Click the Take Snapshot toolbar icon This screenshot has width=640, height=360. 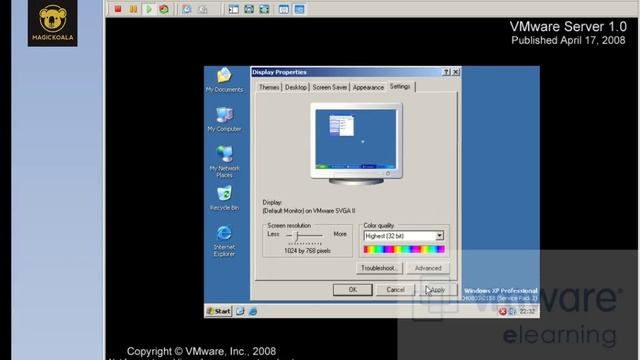[x=187, y=9]
